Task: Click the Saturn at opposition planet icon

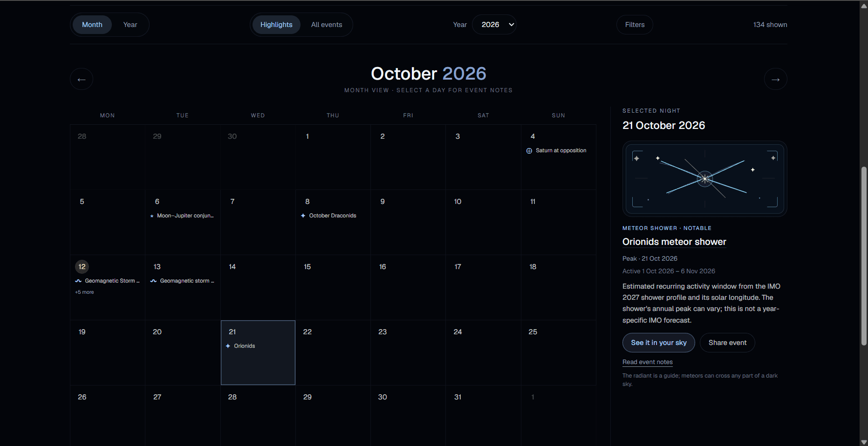Action: (529, 151)
